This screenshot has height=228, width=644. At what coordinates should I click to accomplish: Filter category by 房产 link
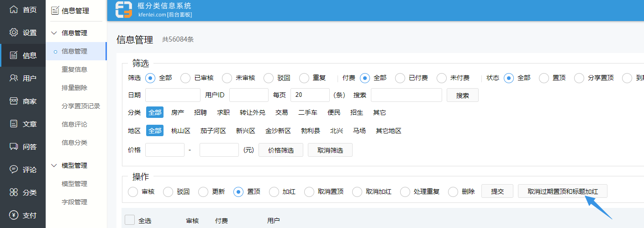point(178,112)
